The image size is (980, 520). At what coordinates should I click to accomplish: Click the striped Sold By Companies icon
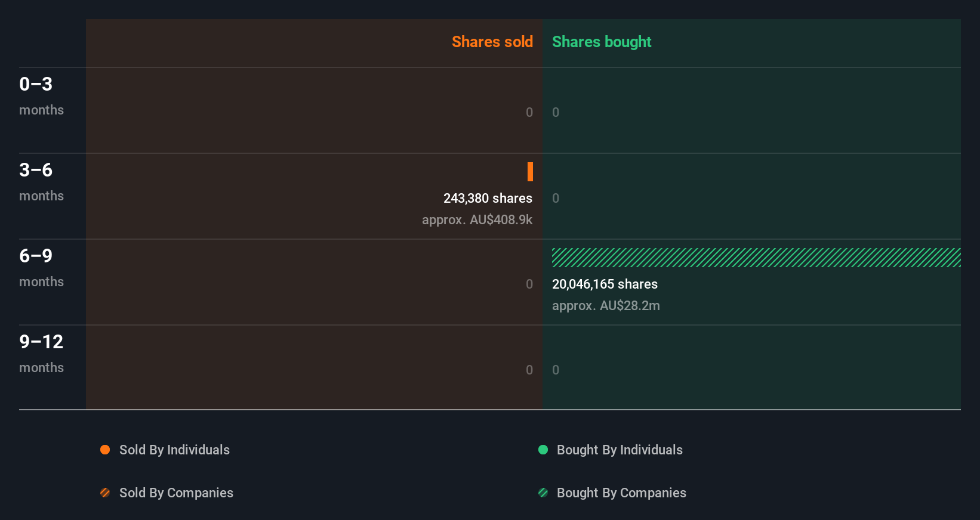click(105, 493)
